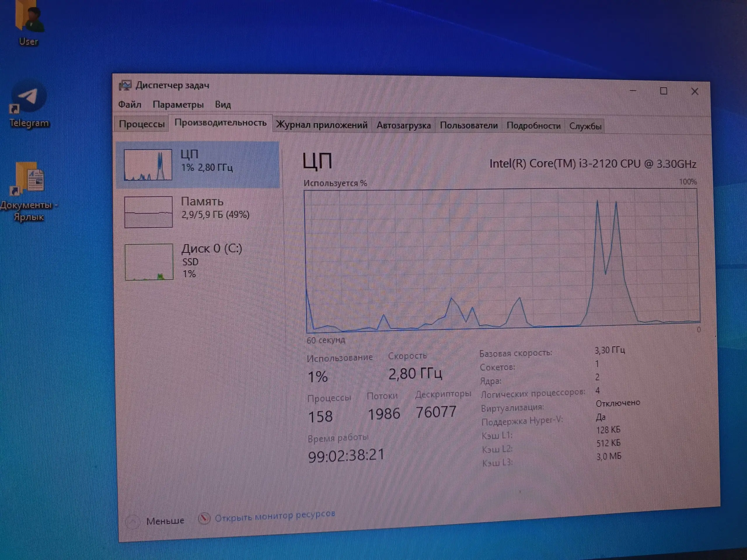This screenshot has height=560, width=747.
Task: Click the Intel(R) Core(TM) i3-2120 processor name
Action: 593,164
